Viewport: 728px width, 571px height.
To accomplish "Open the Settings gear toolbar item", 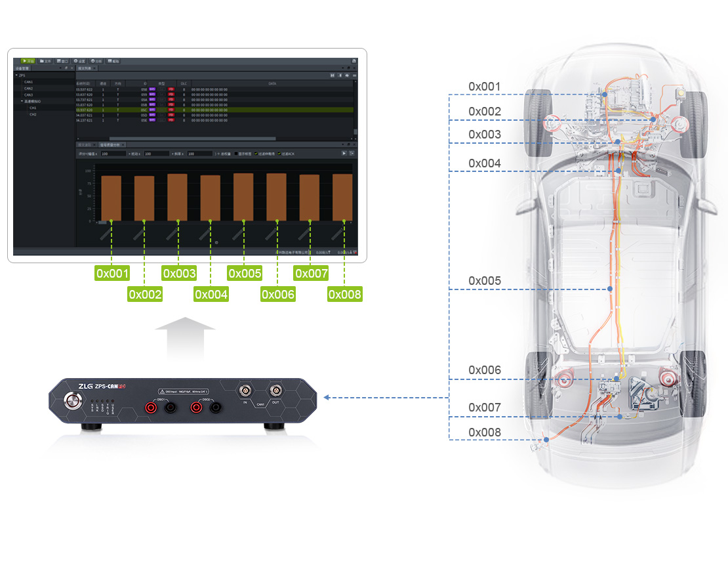I will pyautogui.click(x=79, y=60).
